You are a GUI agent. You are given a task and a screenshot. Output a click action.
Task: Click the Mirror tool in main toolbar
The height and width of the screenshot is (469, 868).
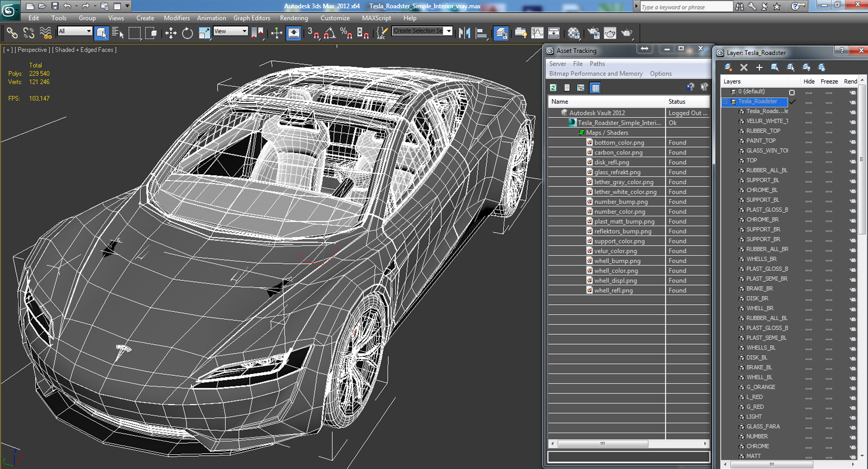[x=464, y=33]
